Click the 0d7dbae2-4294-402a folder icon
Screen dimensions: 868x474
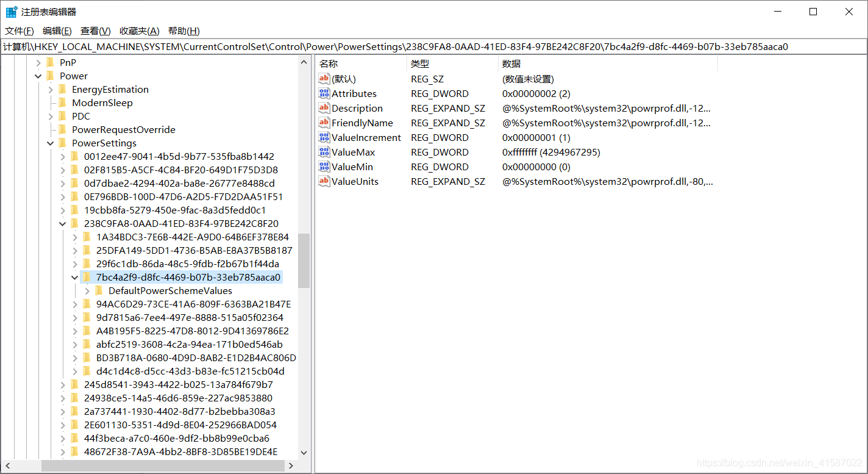75,183
